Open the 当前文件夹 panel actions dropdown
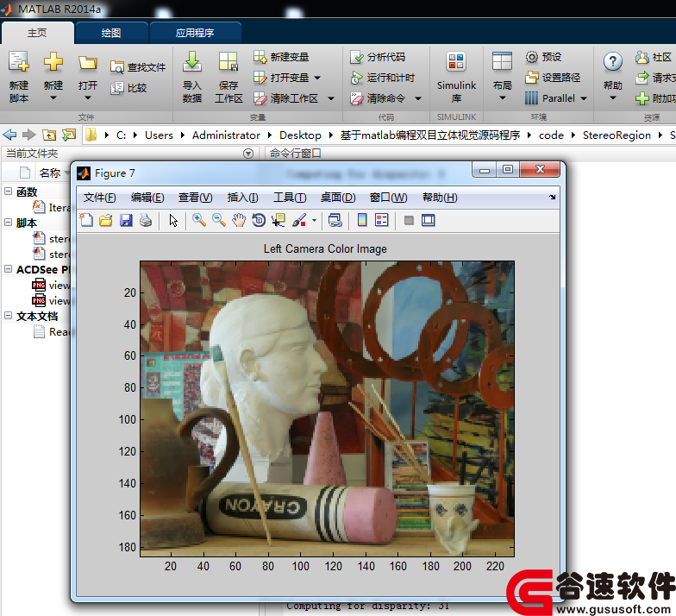The width and height of the screenshot is (676, 616). [248, 154]
